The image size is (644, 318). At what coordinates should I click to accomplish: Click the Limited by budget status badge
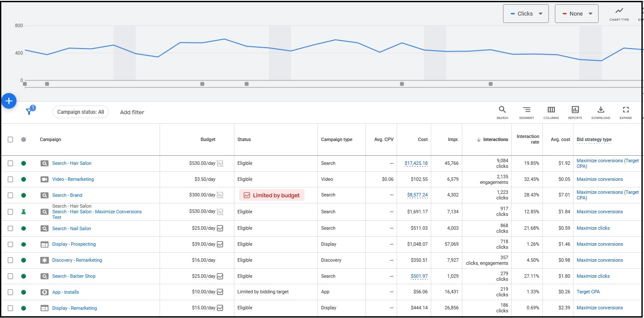point(272,195)
